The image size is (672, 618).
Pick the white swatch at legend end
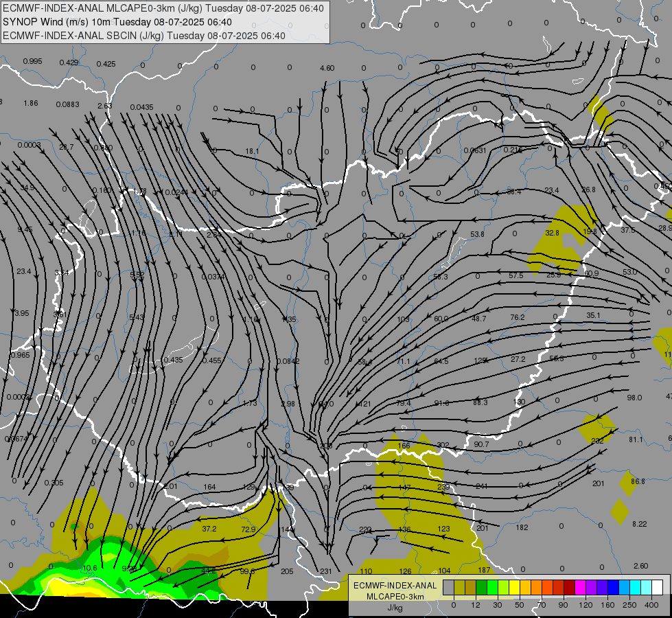(x=657, y=588)
